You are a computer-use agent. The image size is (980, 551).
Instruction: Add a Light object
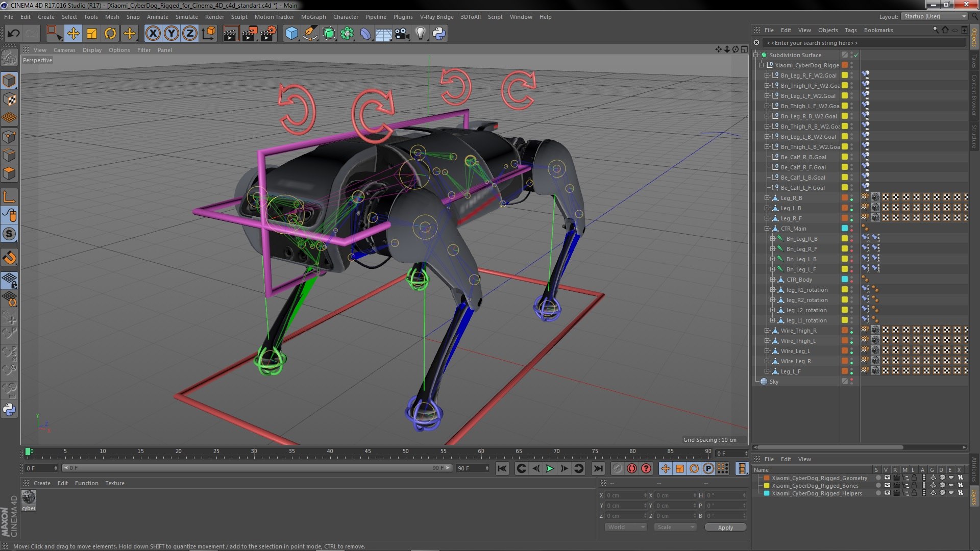pos(420,34)
